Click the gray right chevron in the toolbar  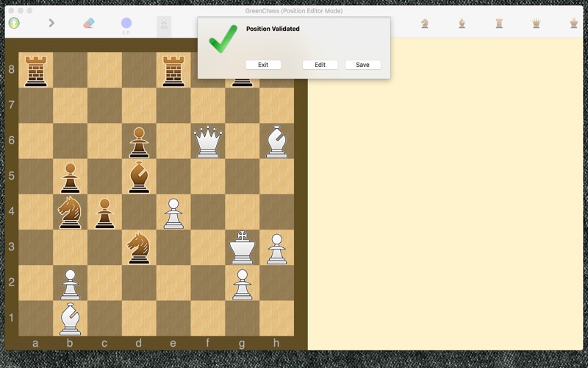51,24
